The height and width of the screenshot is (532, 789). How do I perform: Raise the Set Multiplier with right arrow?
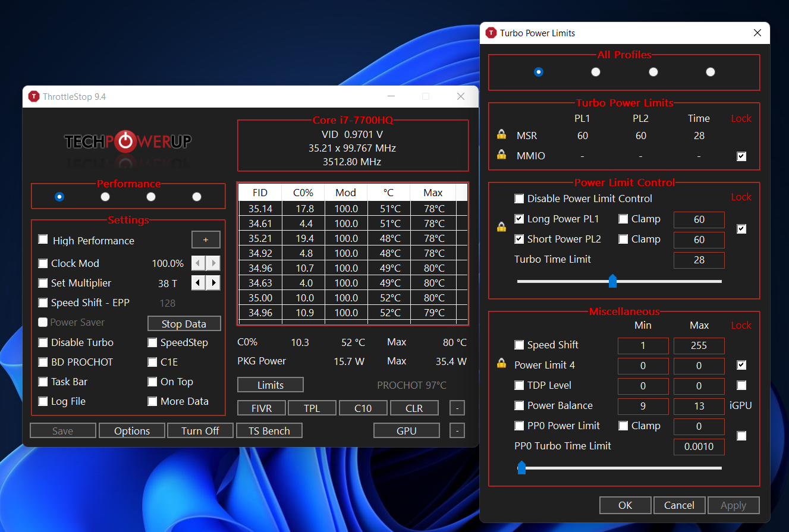click(213, 283)
